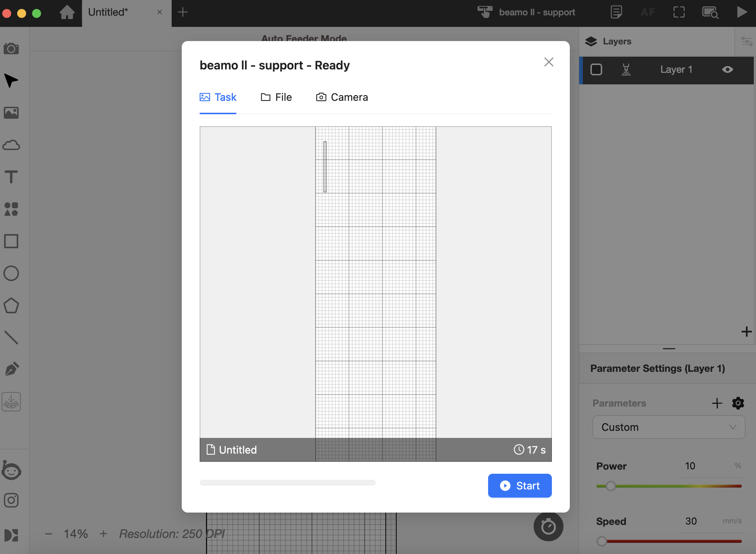Select beamo II - support machine button
This screenshot has width=756, height=554.
click(526, 12)
